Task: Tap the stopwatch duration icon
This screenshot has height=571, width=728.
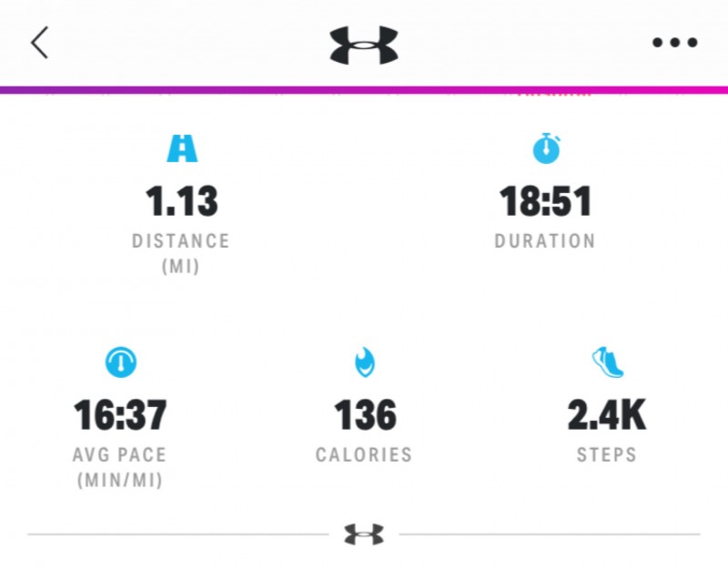Action: tap(546, 148)
